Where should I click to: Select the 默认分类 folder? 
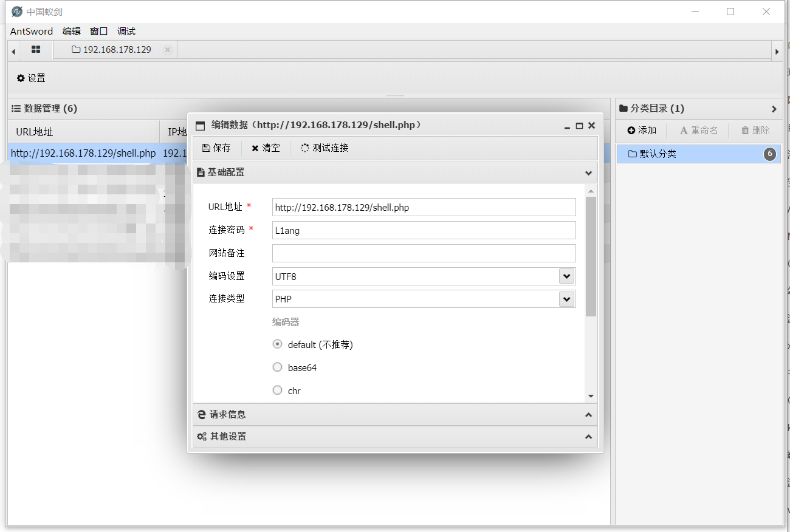[x=658, y=154]
